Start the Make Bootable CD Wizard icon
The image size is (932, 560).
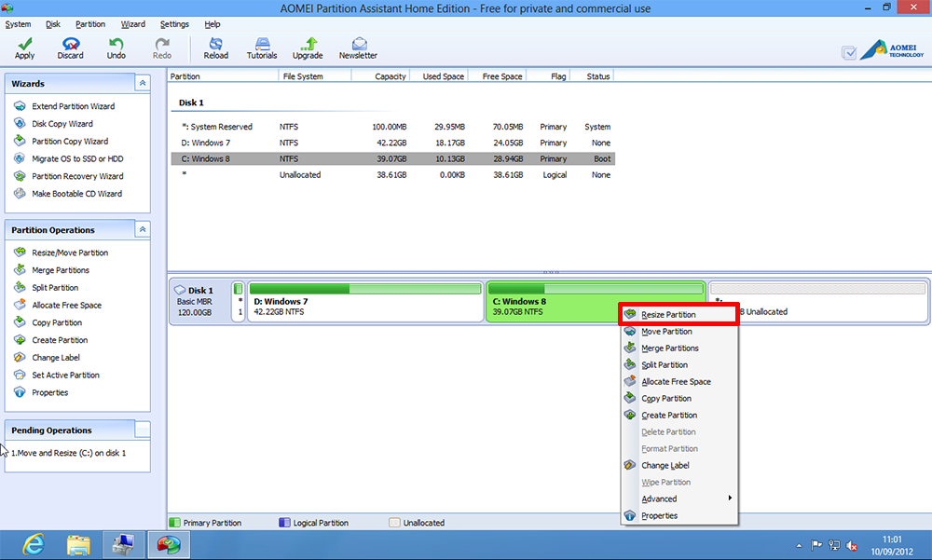tap(20, 193)
